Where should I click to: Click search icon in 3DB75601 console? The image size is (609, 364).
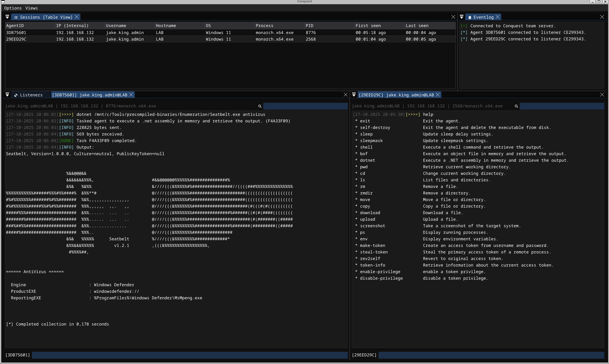pyautogui.click(x=260, y=106)
